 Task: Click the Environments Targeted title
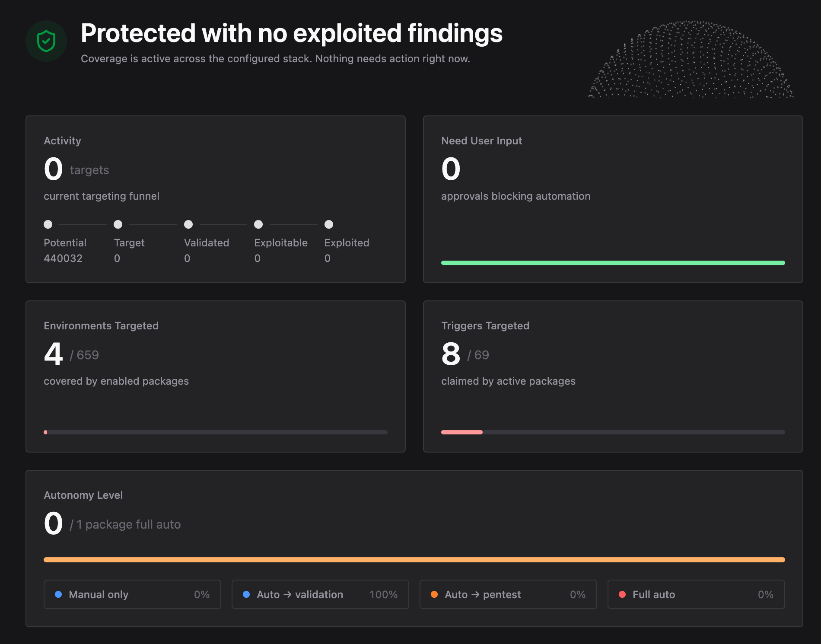pyautogui.click(x=101, y=326)
